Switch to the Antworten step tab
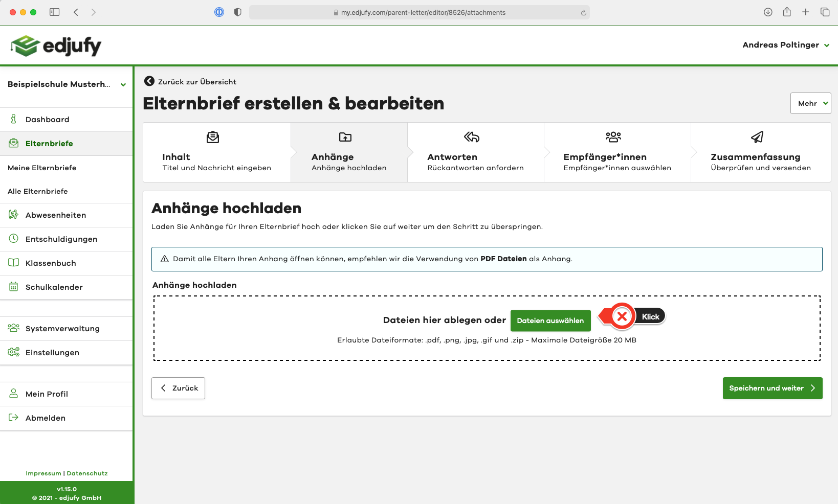 [x=475, y=152]
